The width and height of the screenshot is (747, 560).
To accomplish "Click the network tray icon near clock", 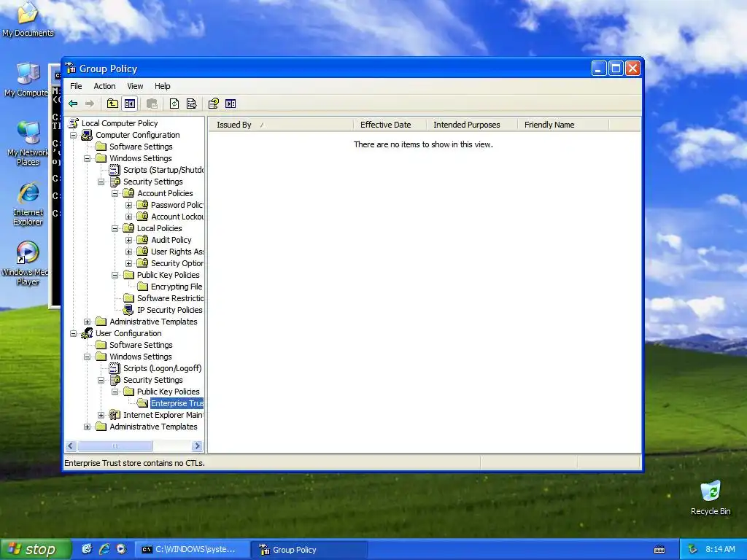I will [x=693, y=549].
